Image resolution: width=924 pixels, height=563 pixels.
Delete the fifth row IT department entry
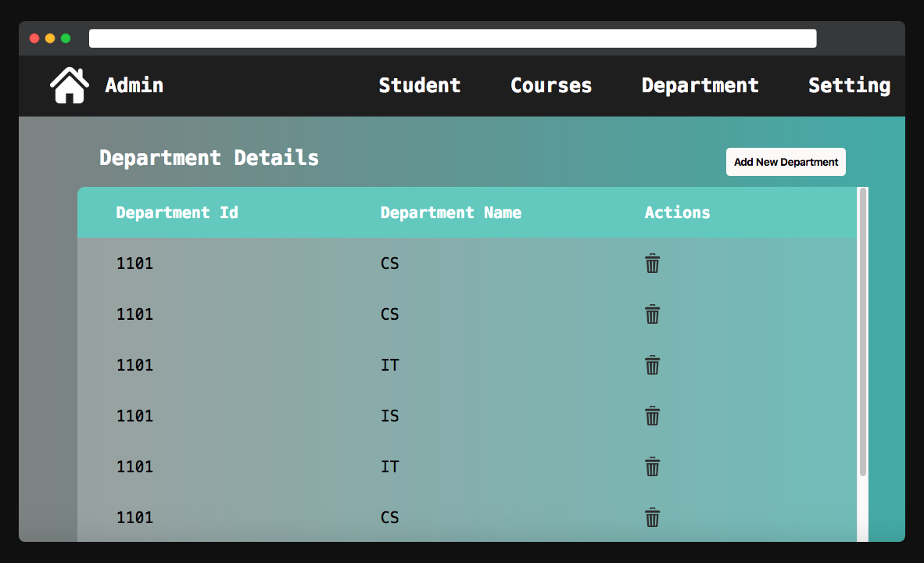653,467
